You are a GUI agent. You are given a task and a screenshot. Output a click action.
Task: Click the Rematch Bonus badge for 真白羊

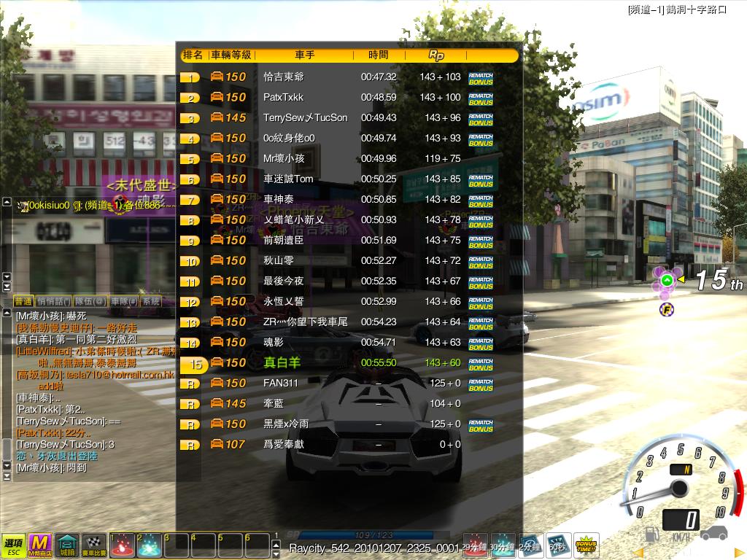(x=481, y=365)
